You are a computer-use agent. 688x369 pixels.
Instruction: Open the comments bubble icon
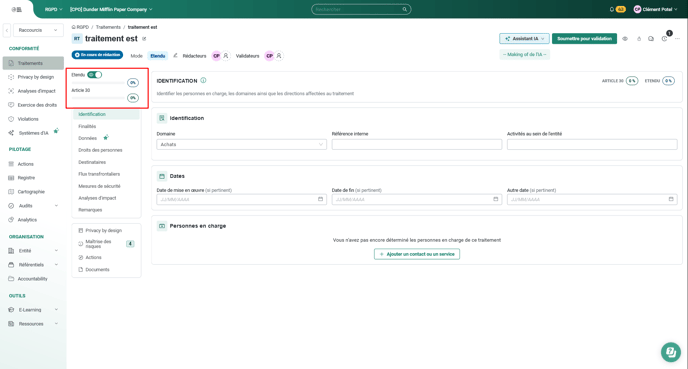[x=651, y=39]
